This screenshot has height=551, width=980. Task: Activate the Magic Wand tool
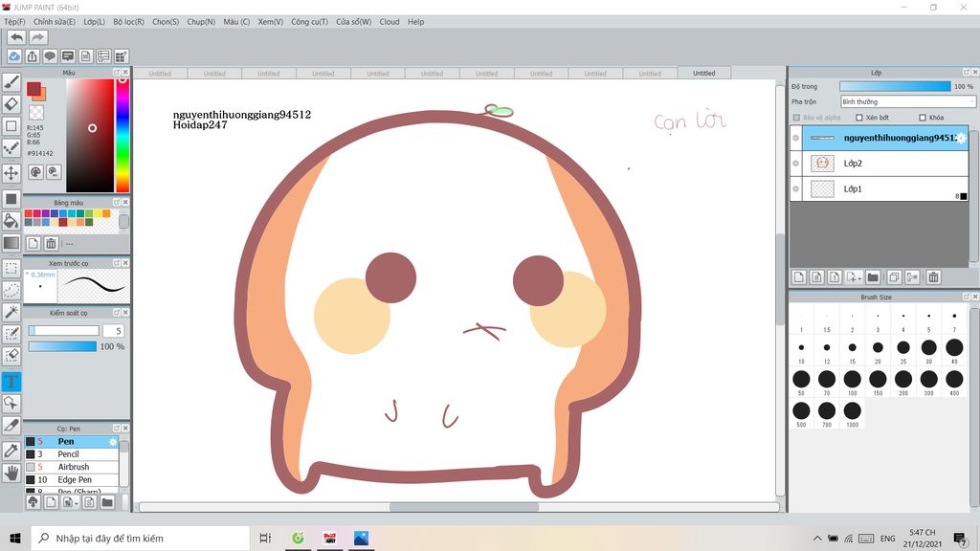pos(11,312)
